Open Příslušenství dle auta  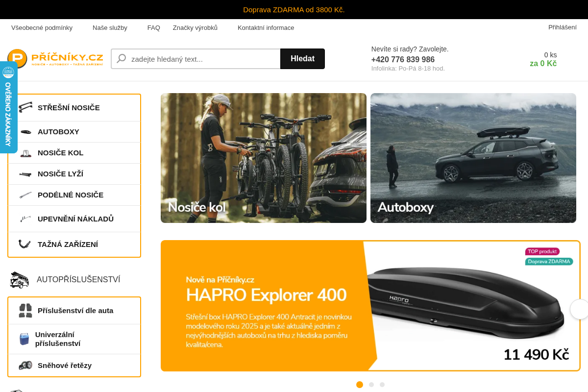pos(74,311)
